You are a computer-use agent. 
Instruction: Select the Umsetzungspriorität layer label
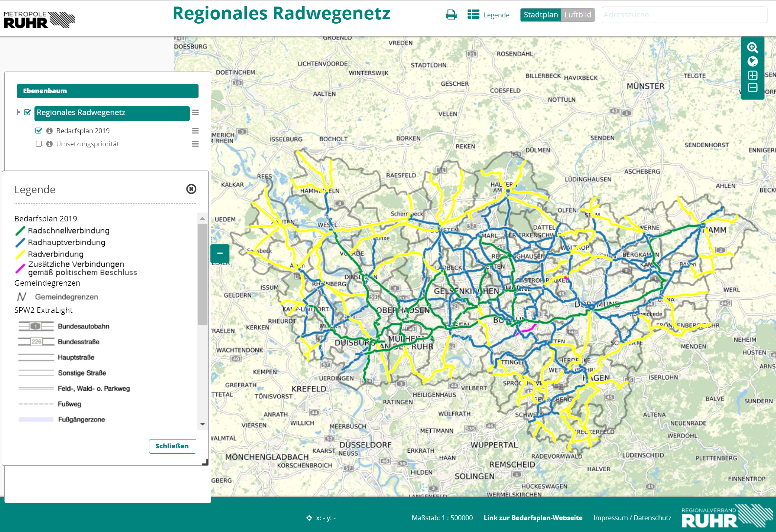pyautogui.click(x=88, y=144)
